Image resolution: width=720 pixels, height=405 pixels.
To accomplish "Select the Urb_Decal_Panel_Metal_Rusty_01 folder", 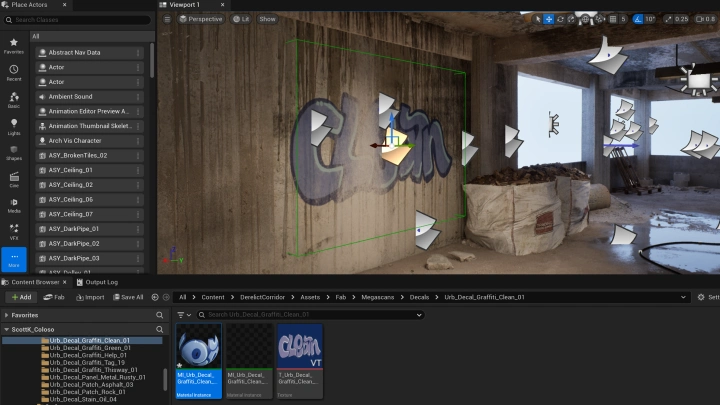I will pos(93,377).
